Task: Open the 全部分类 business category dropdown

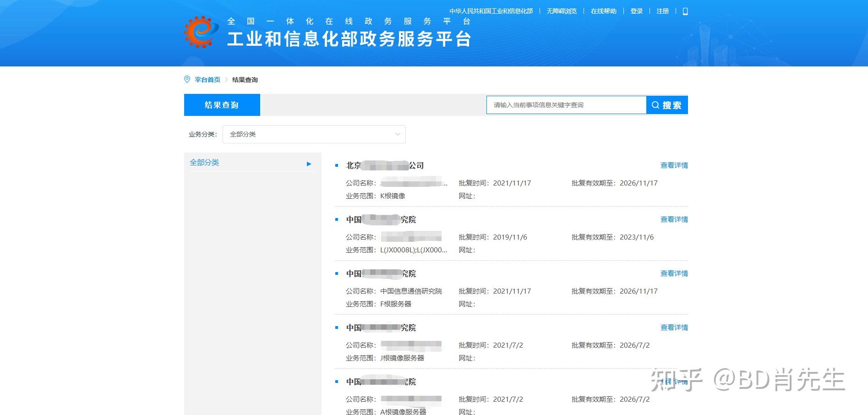Action: (x=314, y=134)
